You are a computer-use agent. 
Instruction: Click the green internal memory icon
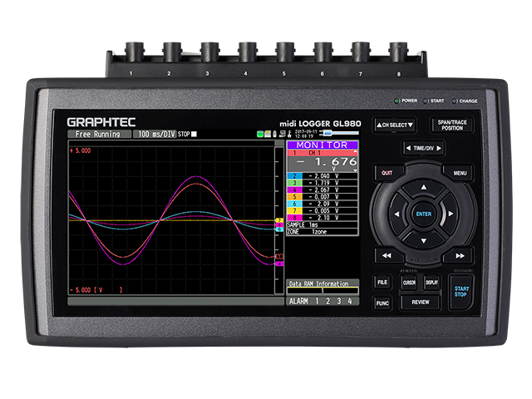click(x=260, y=134)
